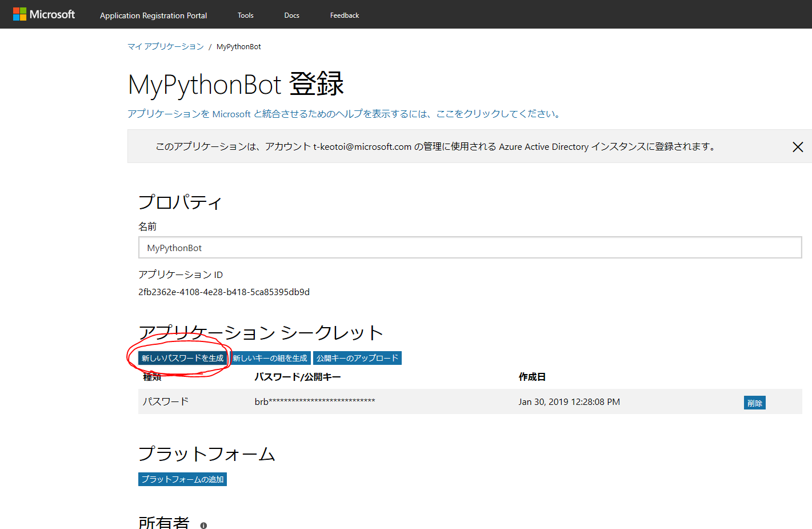The image size is (812, 529).
Task: Add a platform using プラットフォームの追加
Action: (182, 479)
